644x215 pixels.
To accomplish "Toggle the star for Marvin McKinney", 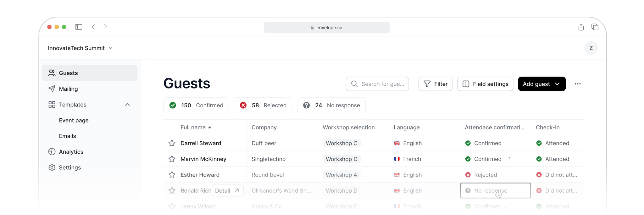I will tap(172, 159).
